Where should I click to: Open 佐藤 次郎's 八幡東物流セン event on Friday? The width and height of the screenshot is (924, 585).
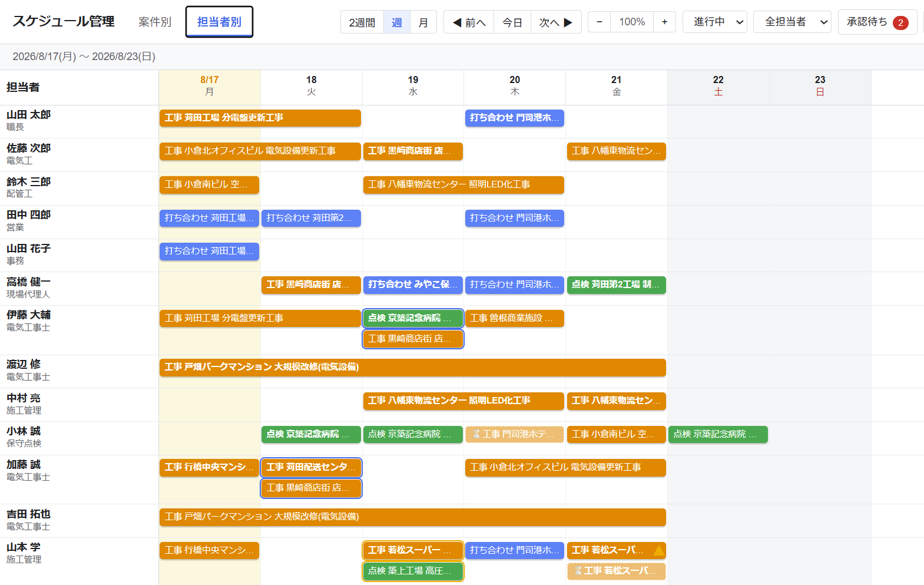pyautogui.click(x=617, y=151)
